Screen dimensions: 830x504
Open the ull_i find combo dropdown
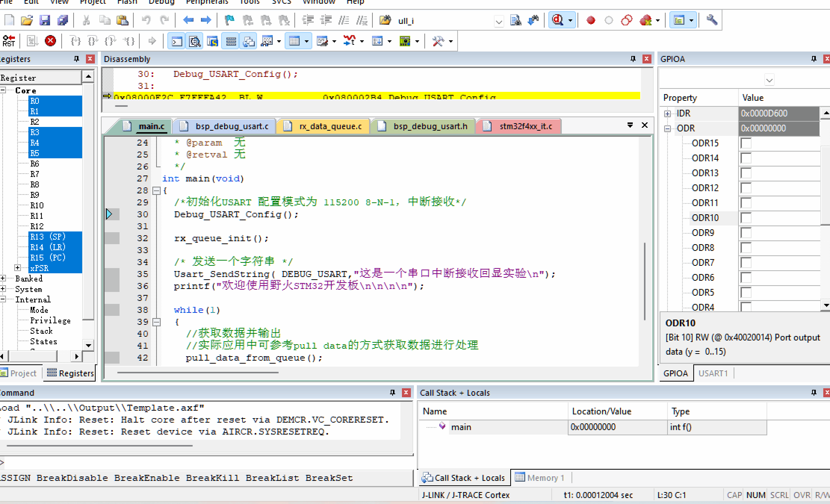click(x=499, y=22)
